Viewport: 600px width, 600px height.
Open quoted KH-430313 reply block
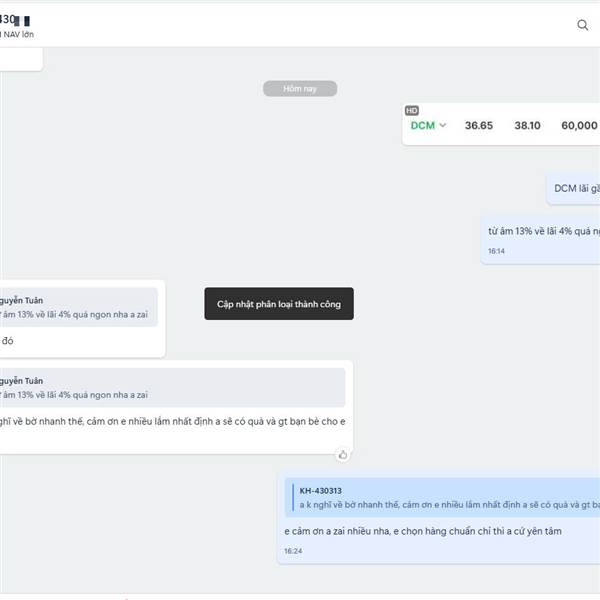tap(442, 497)
